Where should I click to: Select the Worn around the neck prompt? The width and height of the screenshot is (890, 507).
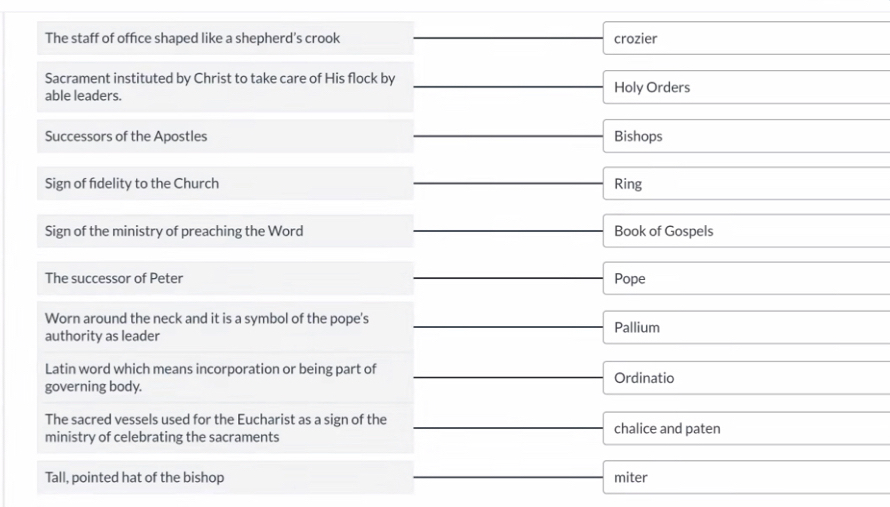[x=225, y=327]
